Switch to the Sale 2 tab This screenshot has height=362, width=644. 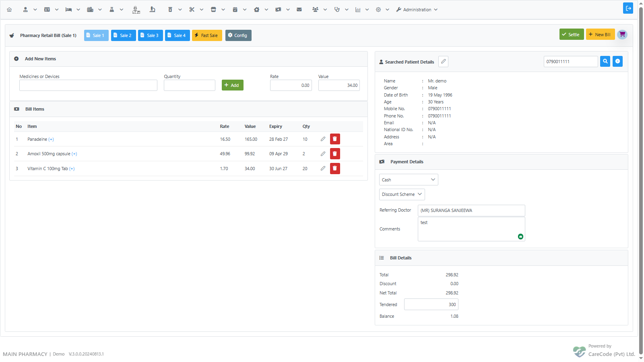[124, 35]
